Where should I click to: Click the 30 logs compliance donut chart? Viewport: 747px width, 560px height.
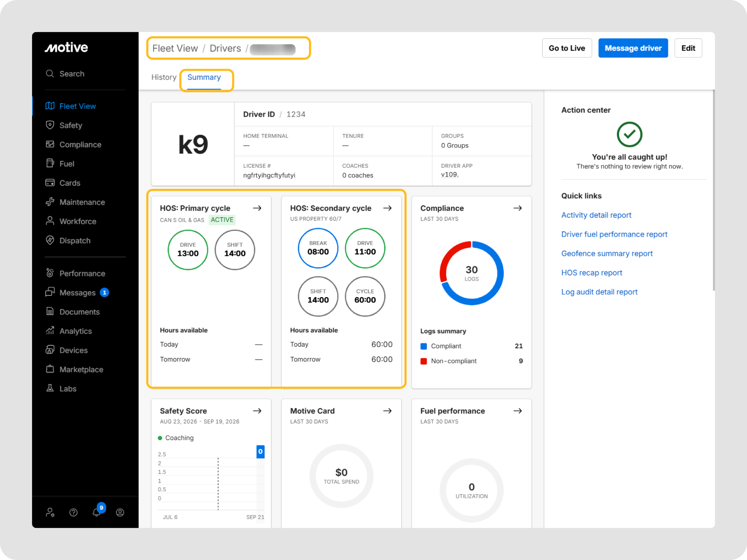pyautogui.click(x=472, y=273)
